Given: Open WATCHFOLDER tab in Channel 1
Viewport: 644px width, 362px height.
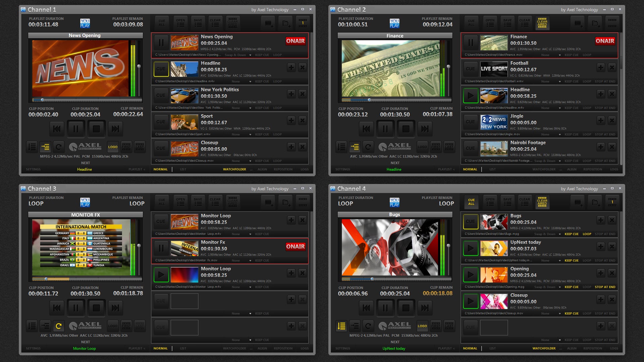Looking at the screenshot, I should pyautogui.click(x=234, y=169).
